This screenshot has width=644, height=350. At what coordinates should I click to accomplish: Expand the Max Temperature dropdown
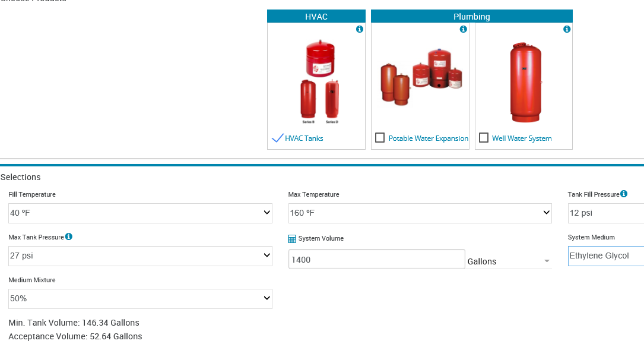(x=420, y=213)
